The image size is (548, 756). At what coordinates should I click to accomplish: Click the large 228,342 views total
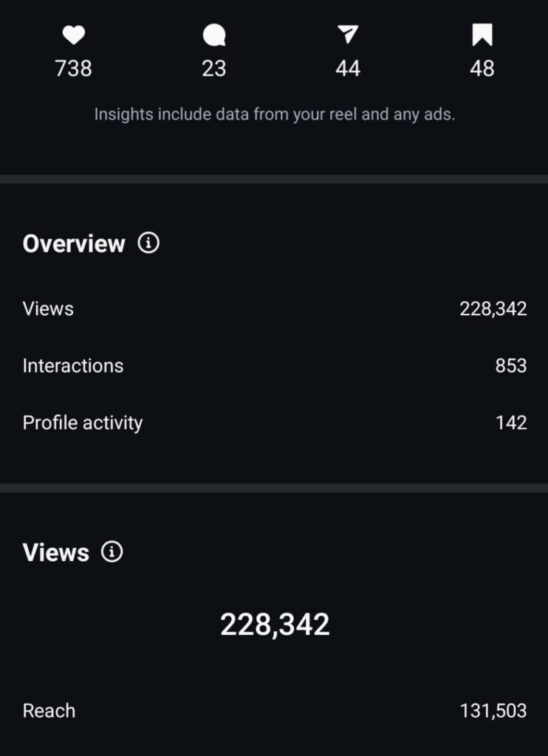(275, 625)
